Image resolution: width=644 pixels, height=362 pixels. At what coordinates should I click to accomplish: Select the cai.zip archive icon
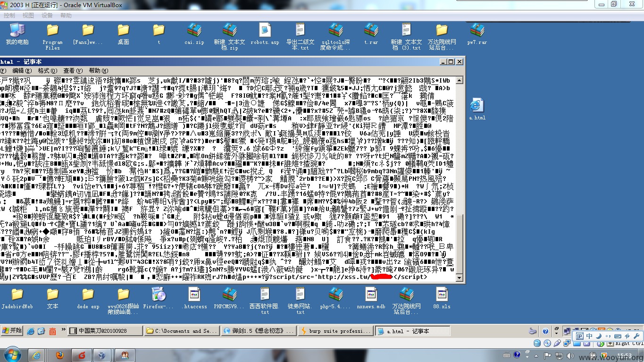tap(194, 34)
